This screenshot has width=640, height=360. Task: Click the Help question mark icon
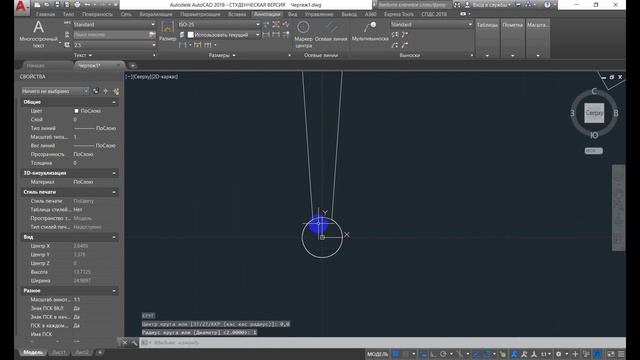coord(547,5)
